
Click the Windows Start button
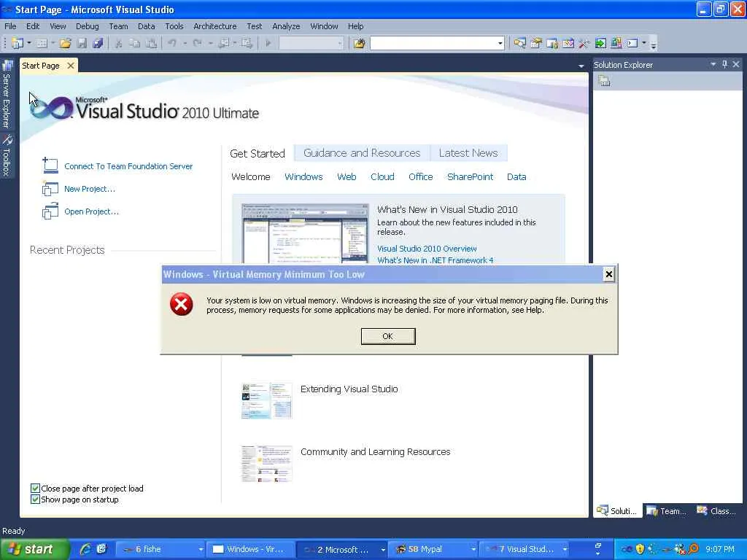(35, 549)
